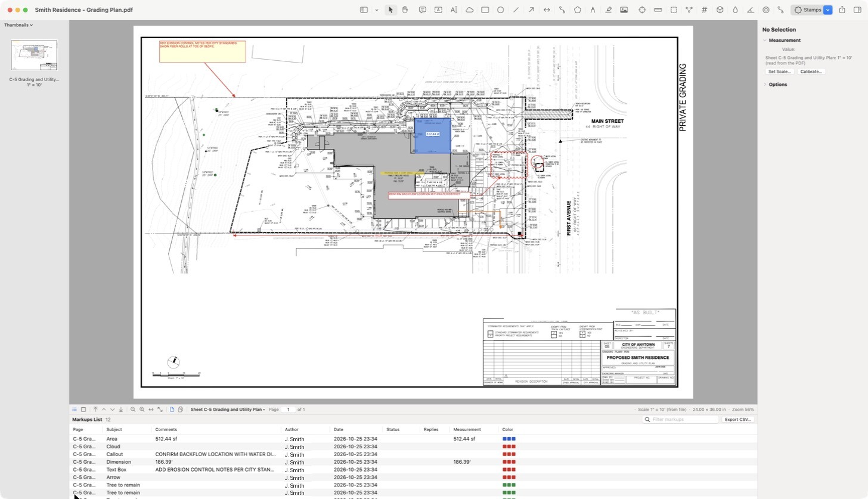The height and width of the screenshot is (499, 868).
Task: Toggle the right inspector panel
Action: (858, 10)
